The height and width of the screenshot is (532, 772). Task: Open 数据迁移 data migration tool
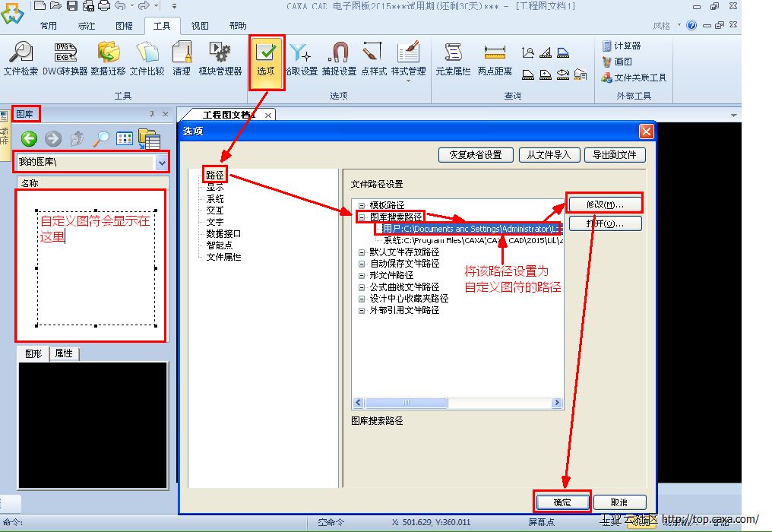tap(109, 59)
